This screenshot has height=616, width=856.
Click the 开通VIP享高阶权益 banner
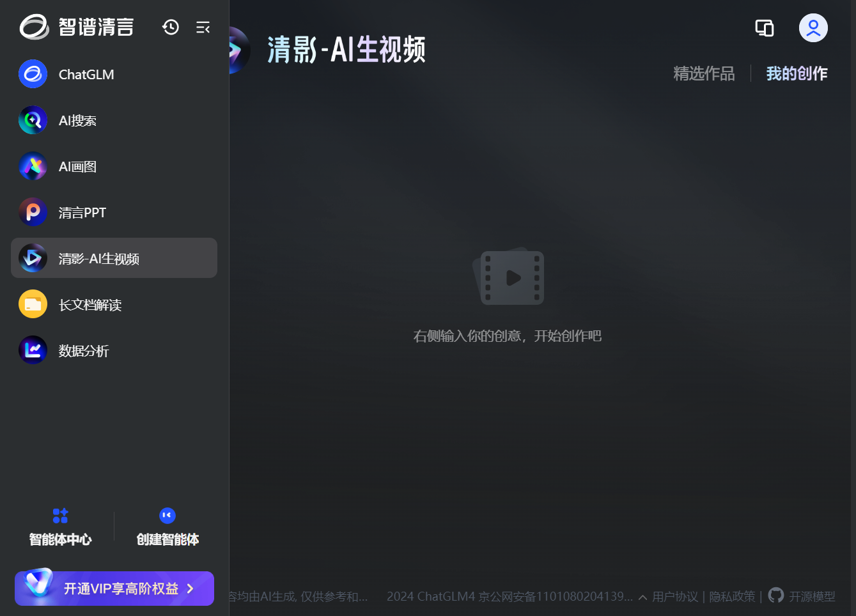[114, 588]
